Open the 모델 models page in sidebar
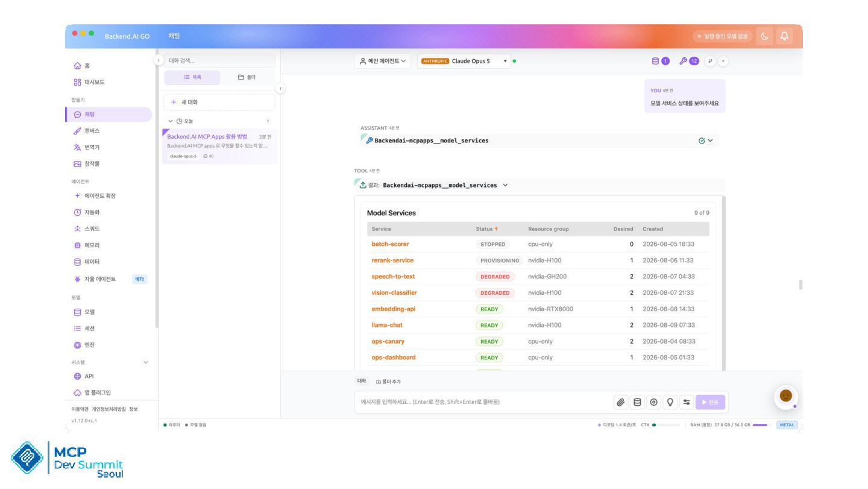 108,312
